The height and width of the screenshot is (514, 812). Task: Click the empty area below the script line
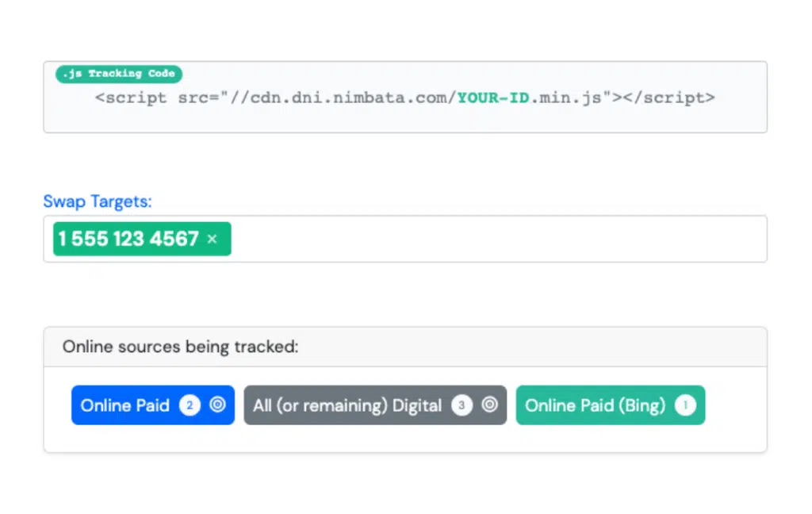pyautogui.click(x=404, y=121)
